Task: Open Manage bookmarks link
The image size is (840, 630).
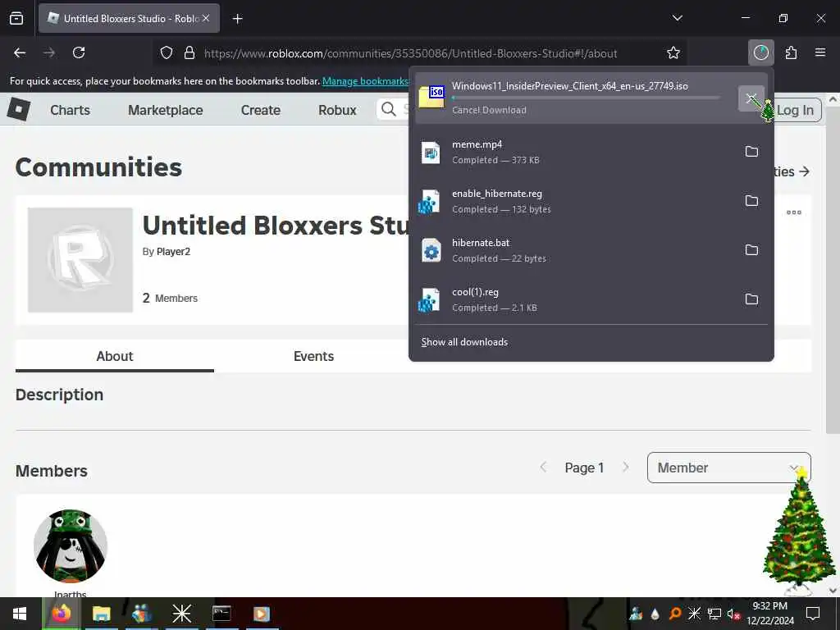Action: [x=366, y=81]
